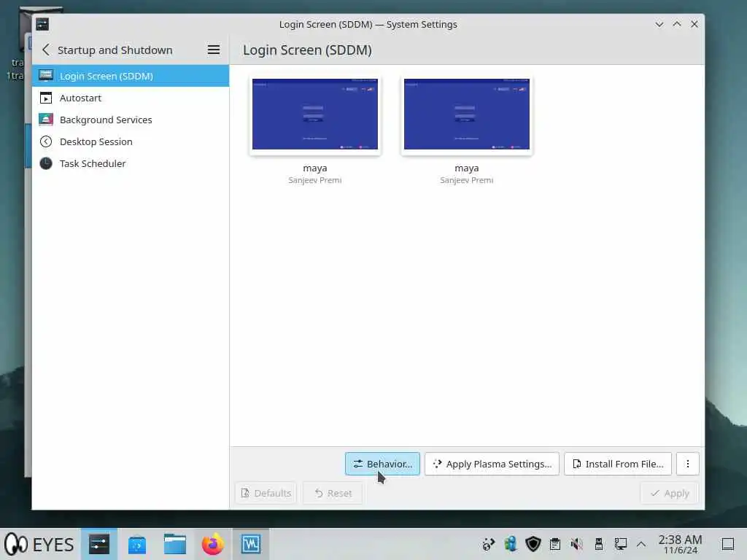
Task: Click the Defaults button
Action: coord(266,493)
